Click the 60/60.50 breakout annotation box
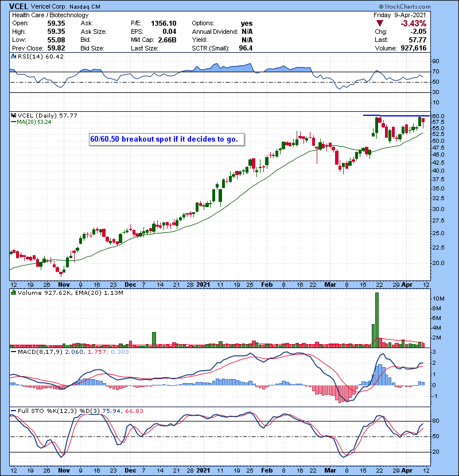 click(166, 139)
